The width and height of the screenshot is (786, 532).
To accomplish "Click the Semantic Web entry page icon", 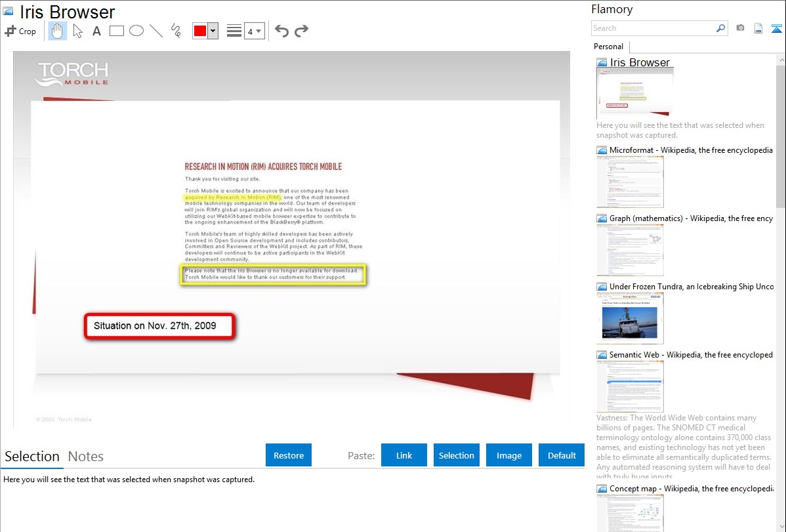I will (x=602, y=354).
